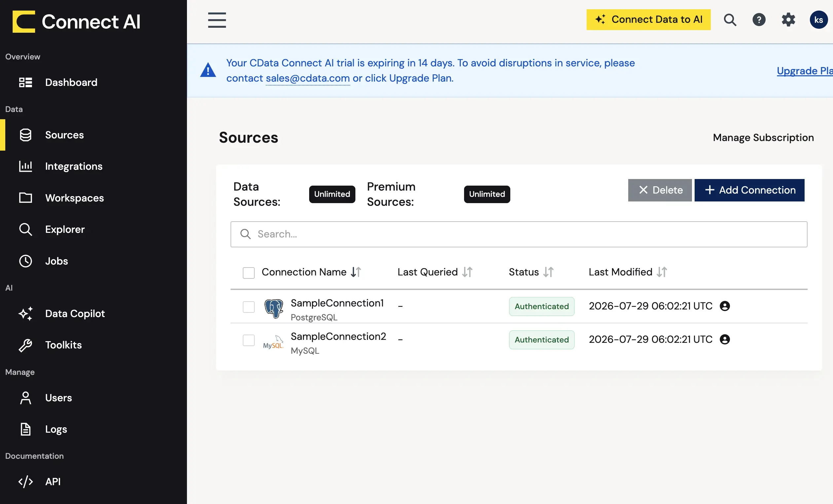Click SampleConnection1's last modified timestamp
The width and height of the screenshot is (833, 504).
[x=650, y=306]
